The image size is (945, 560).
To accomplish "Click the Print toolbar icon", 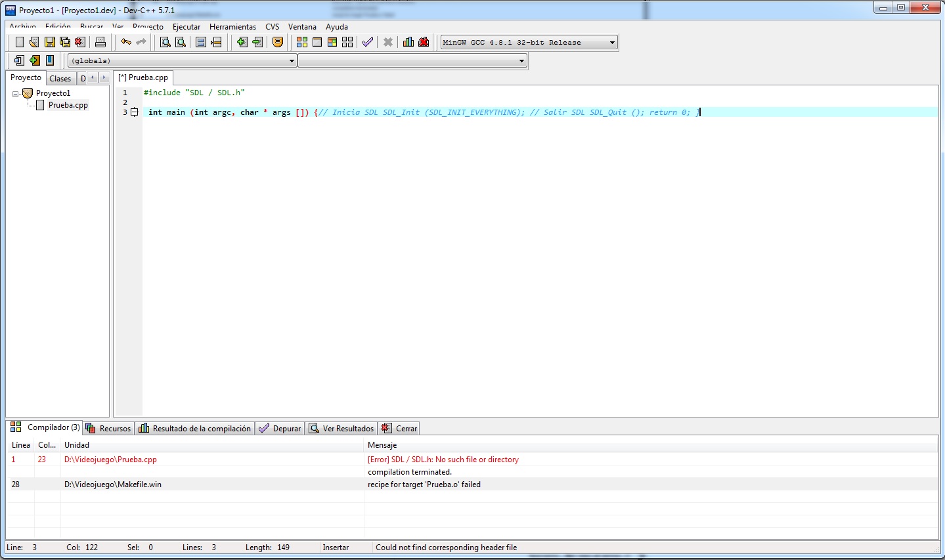I will click(100, 42).
